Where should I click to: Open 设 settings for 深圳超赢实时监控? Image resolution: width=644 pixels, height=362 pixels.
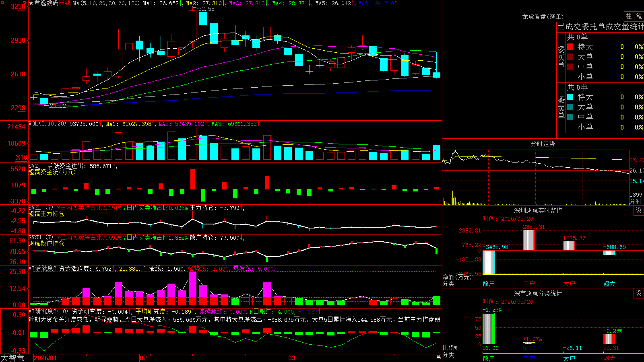pos(639,210)
